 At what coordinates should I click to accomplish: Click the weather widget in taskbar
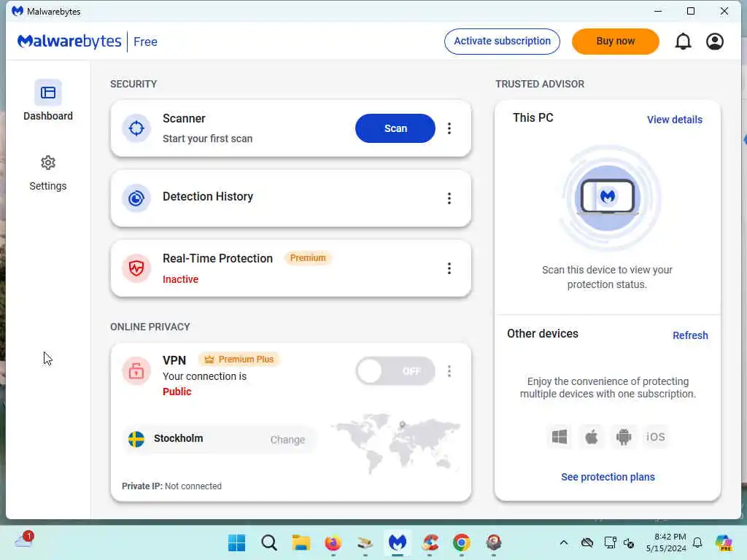pos(24,540)
